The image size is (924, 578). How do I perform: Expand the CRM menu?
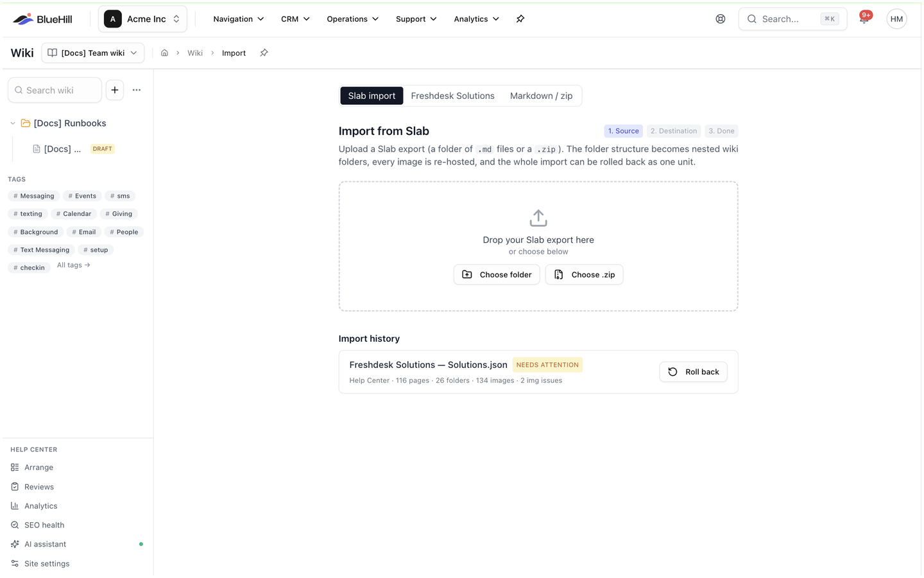[295, 19]
